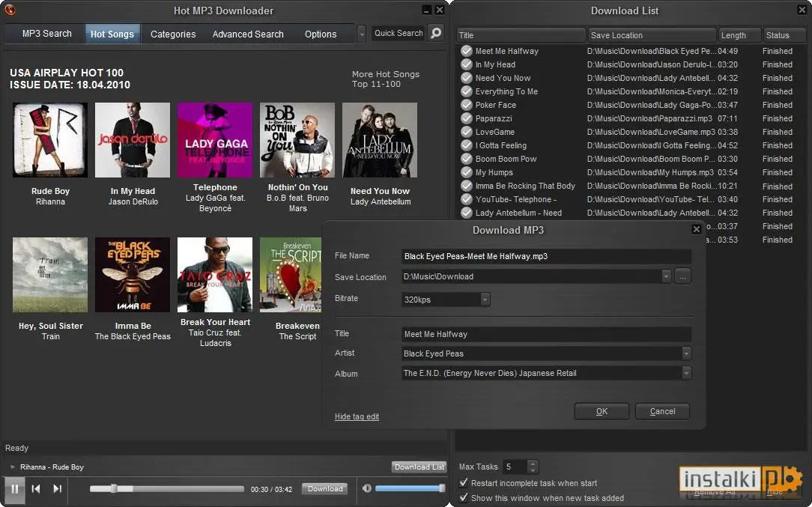This screenshot has height=507, width=812.
Task: Expand the Album dropdown
Action: point(686,373)
